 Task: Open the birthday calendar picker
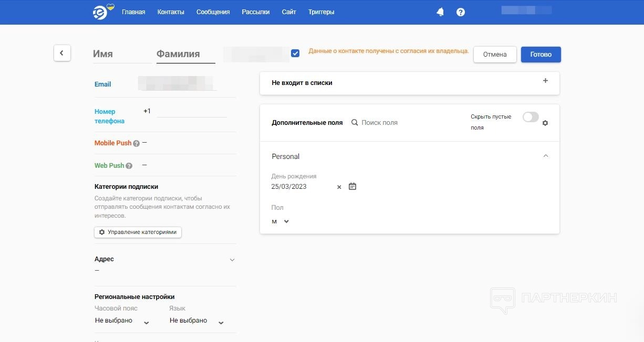(352, 186)
